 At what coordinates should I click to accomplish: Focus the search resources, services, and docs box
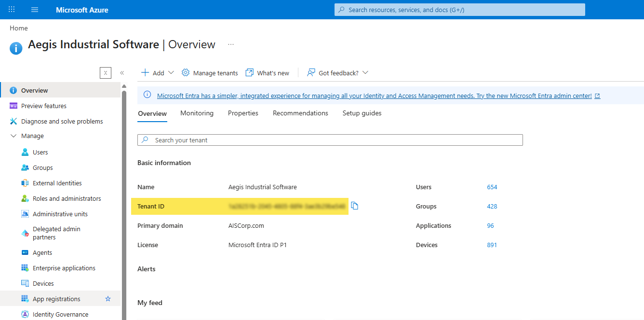coord(460,10)
